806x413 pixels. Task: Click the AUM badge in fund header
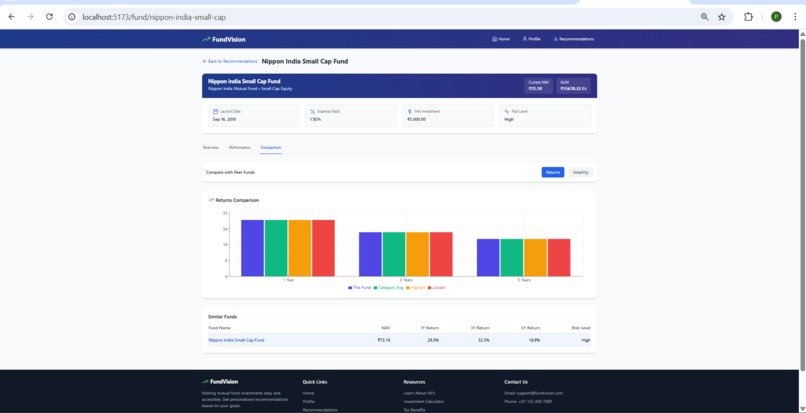tap(573, 85)
